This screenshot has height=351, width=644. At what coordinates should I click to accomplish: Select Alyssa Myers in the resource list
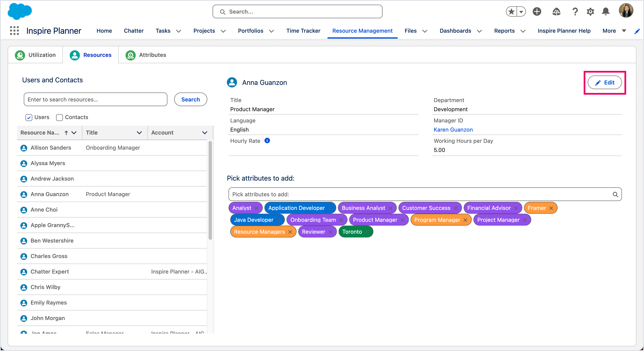[x=112, y=163]
